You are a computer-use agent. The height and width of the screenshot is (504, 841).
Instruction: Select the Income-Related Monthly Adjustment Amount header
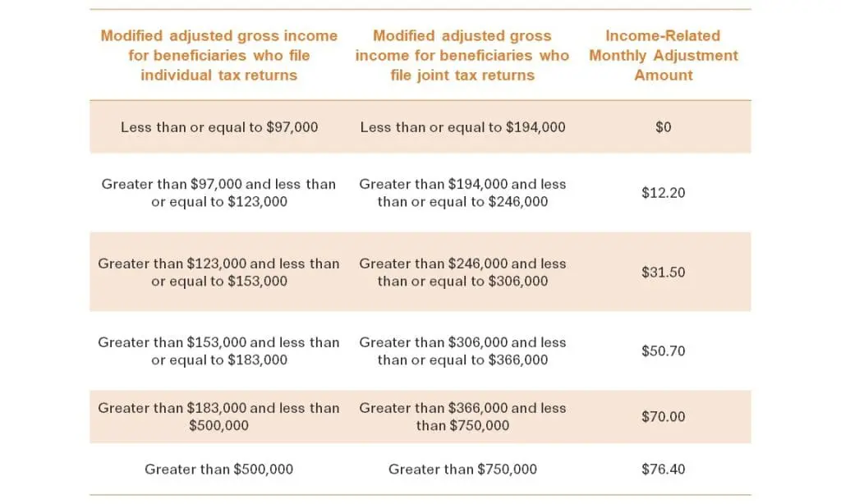point(664,55)
